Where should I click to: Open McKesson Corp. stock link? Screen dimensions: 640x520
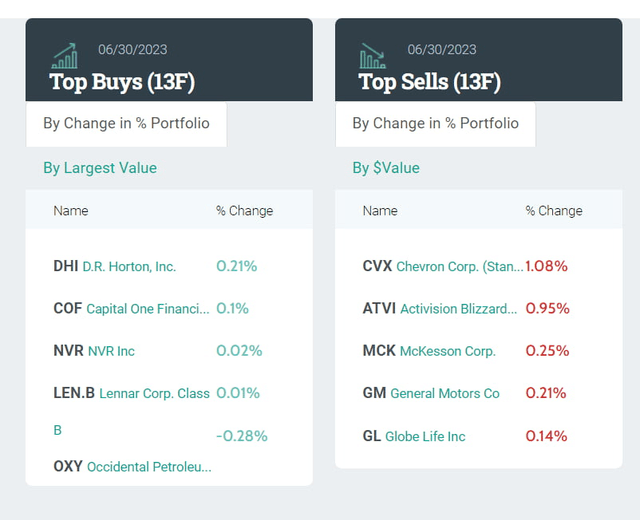coord(447,351)
